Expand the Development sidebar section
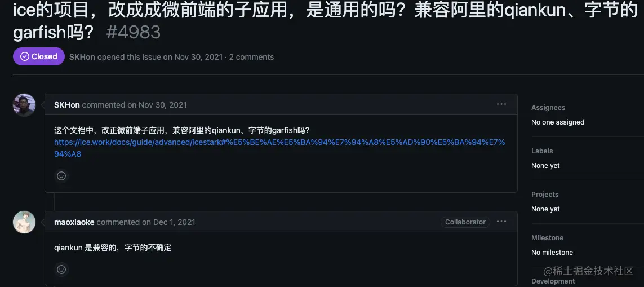This screenshot has width=644, height=287. point(553,281)
